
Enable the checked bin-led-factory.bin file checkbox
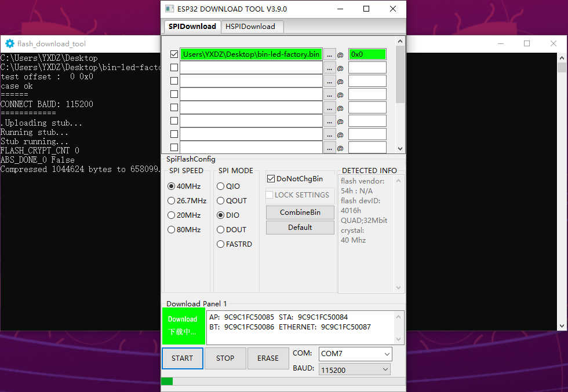(x=174, y=54)
